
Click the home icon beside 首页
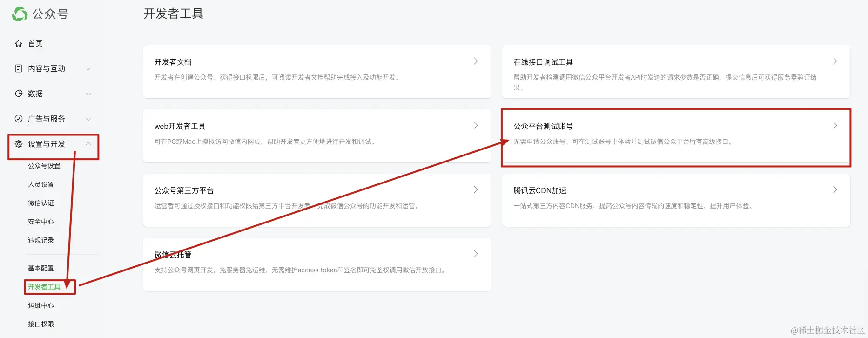pyautogui.click(x=19, y=43)
